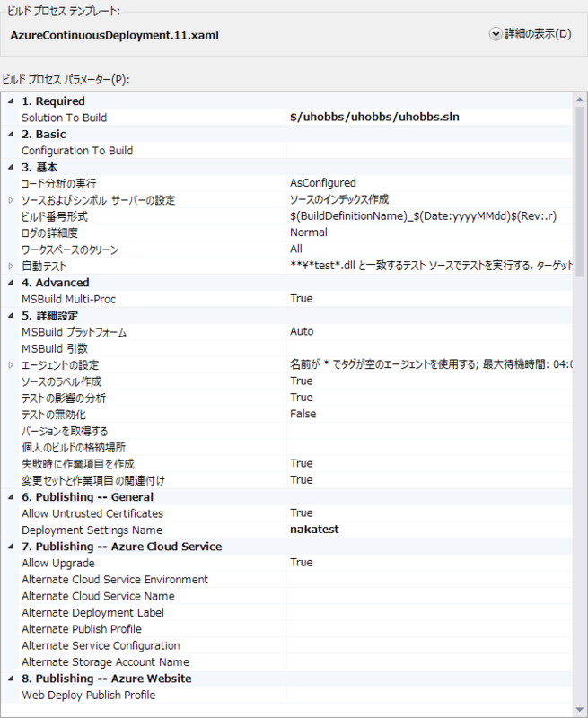
Task: Click ソースのラベル作成 value True
Action: [302, 381]
